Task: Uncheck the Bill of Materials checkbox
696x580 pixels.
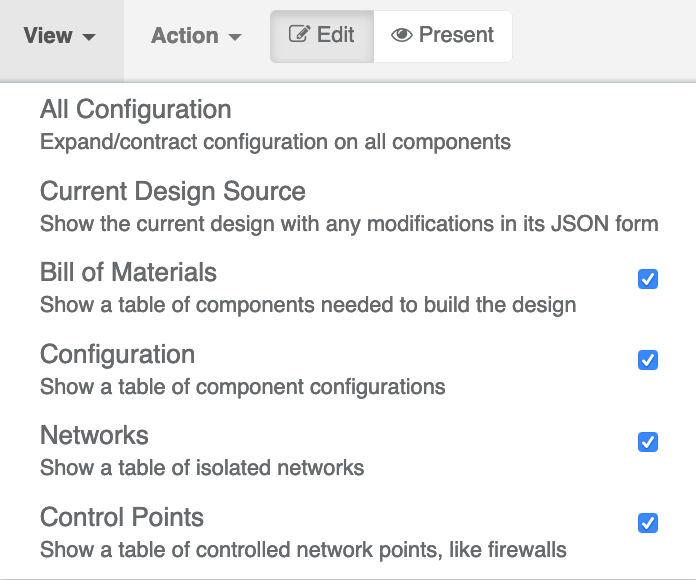Action: (x=648, y=279)
